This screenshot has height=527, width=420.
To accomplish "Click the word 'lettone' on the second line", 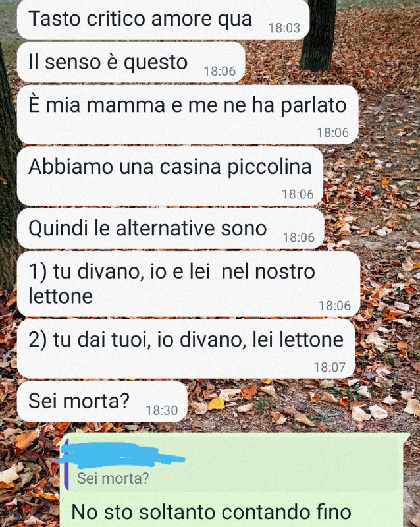I will [61, 296].
